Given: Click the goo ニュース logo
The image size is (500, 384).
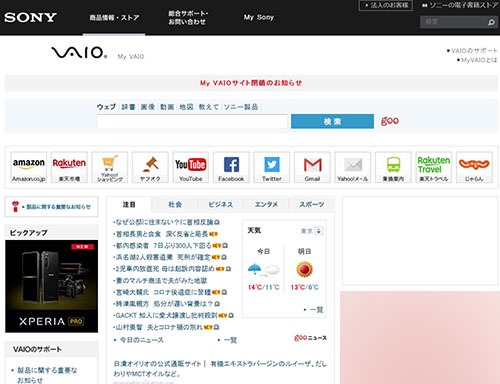Looking at the screenshot, I should point(310,338).
